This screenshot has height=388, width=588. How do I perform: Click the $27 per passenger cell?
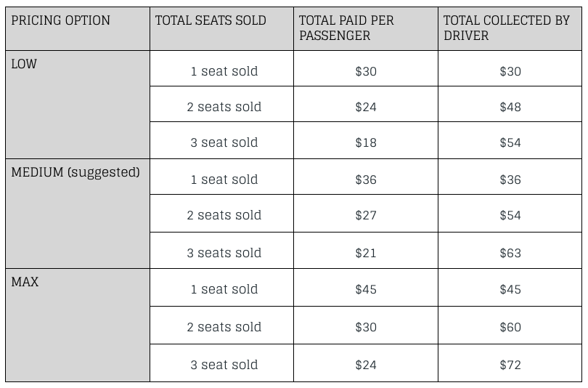click(366, 215)
